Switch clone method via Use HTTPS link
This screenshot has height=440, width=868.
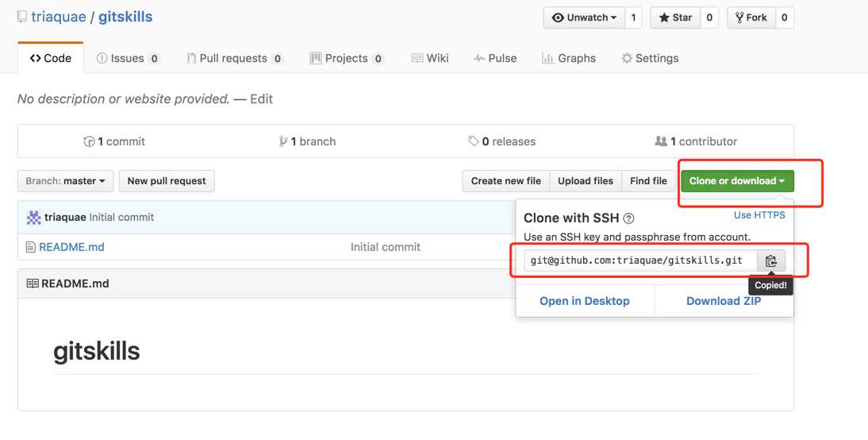759,215
